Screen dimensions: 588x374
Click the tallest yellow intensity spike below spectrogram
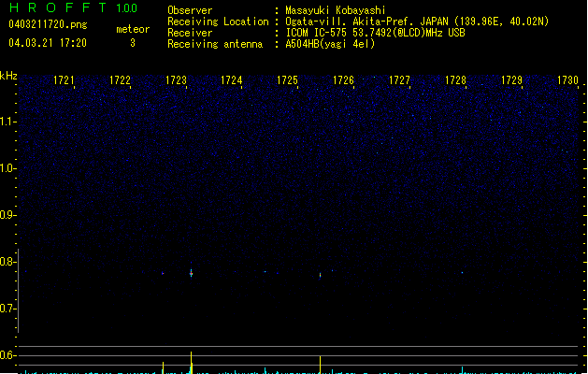click(x=192, y=363)
